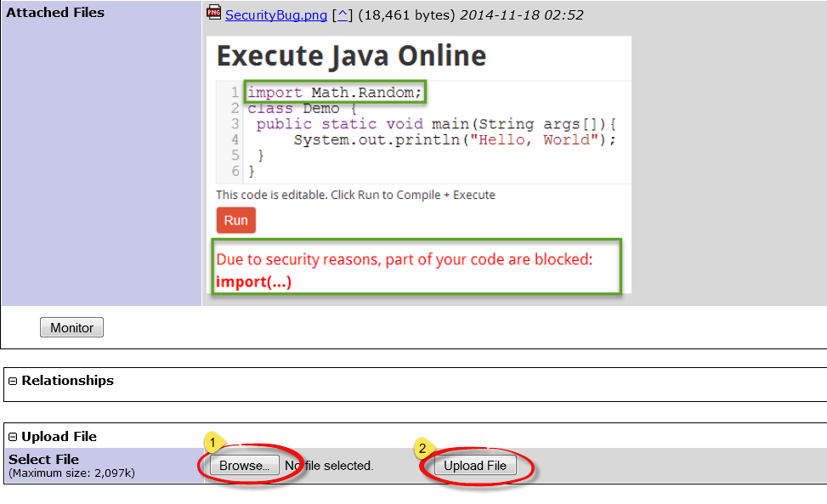Image resolution: width=827 pixels, height=504 pixels.
Task: Collapse the Relationships section
Action: click(x=13, y=381)
